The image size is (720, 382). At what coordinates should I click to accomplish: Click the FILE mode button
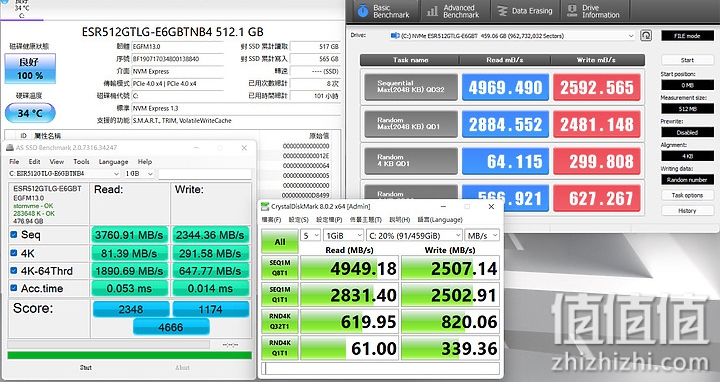[687, 36]
